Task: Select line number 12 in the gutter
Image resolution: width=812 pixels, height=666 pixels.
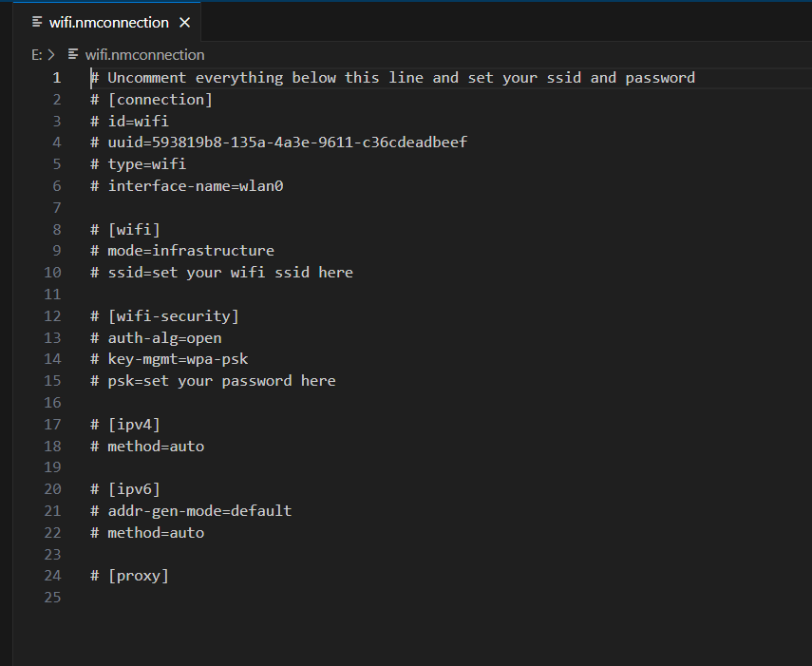Action: pyautogui.click(x=53, y=316)
